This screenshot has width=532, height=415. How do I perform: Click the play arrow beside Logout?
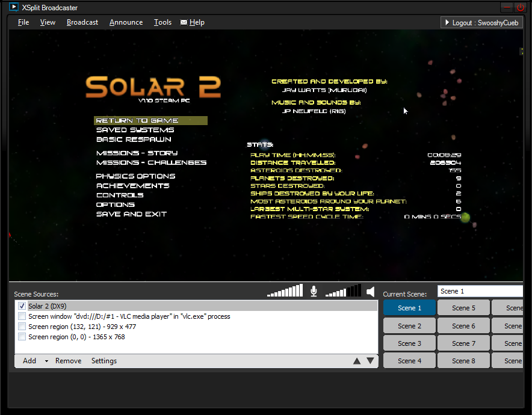coord(447,23)
